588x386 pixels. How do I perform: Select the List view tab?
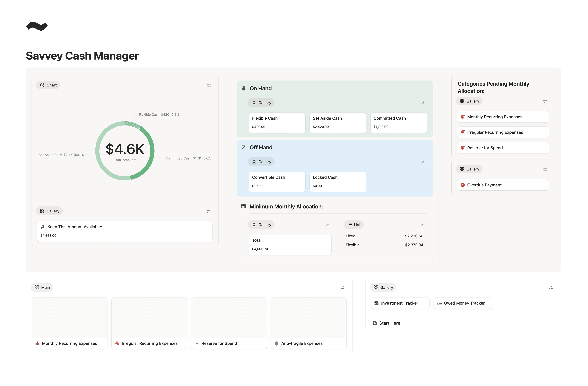coord(354,225)
